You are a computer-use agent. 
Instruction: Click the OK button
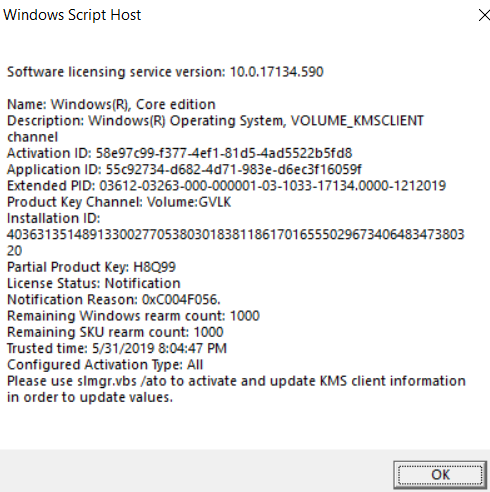440,474
